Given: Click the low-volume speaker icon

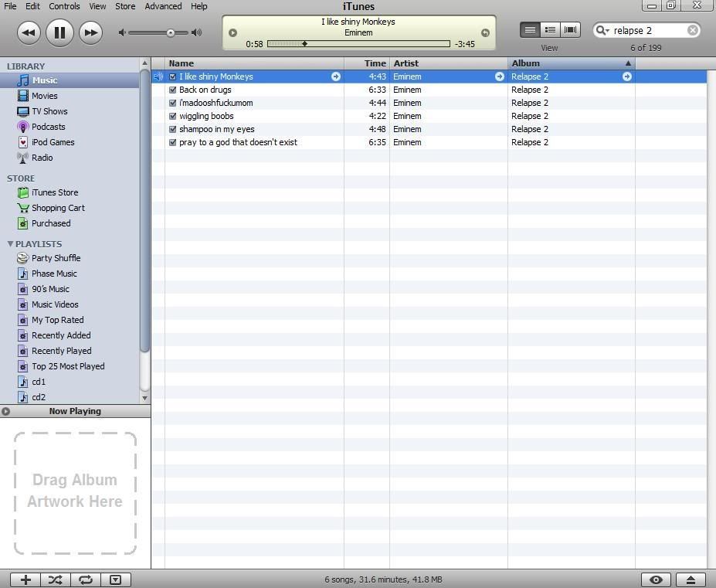Looking at the screenshot, I should click(x=121, y=32).
